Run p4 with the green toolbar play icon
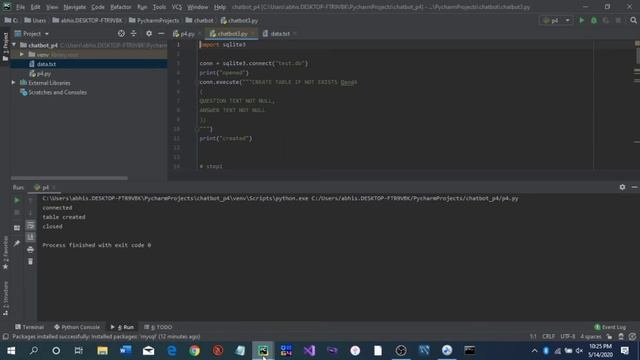This screenshot has width=640, height=360. pyautogui.click(x=582, y=20)
